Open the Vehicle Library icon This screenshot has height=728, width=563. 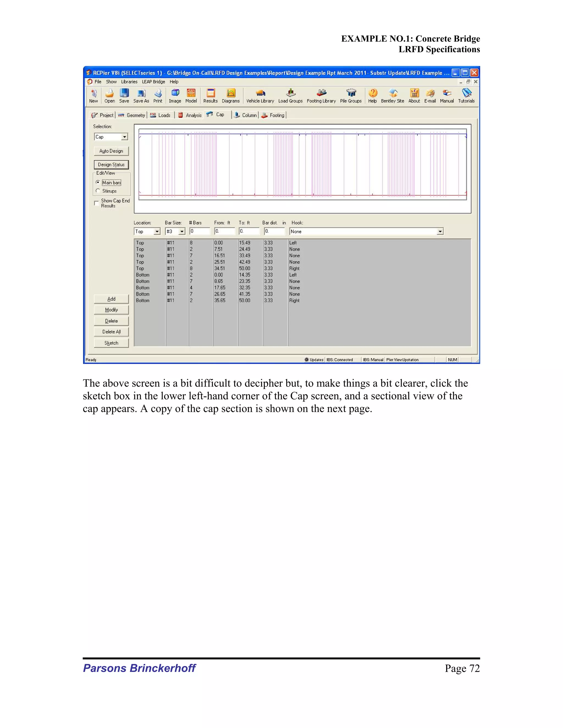tap(260, 96)
